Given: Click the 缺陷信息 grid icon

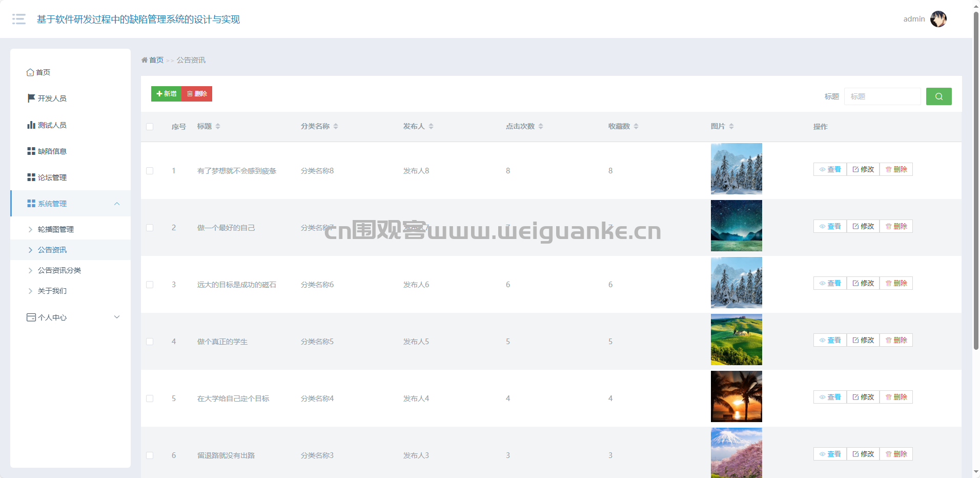Looking at the screenshot, I should point(31,151).
